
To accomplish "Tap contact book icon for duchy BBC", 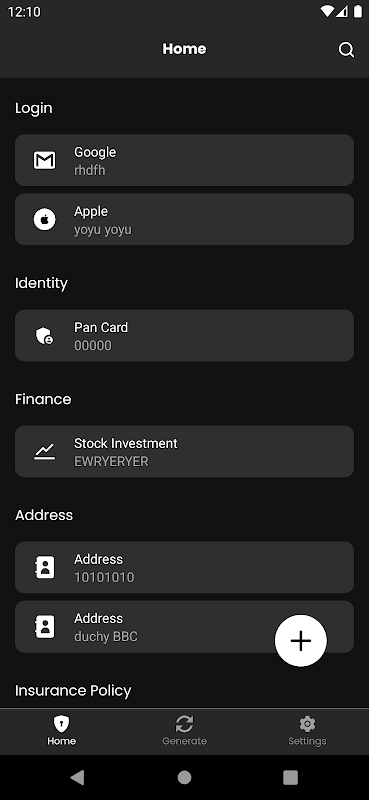I will [x=44, y=627].
